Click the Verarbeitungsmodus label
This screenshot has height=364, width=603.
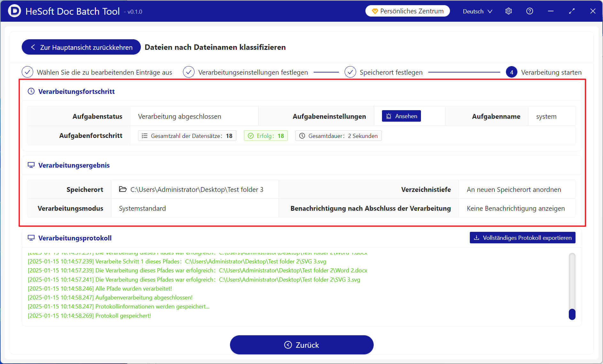tap(71, 209)
